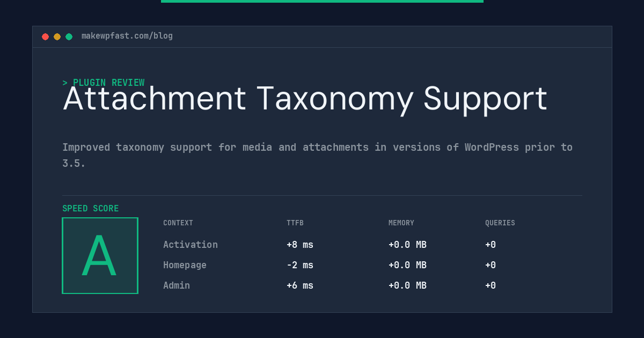
Task: Click the yellow minimize dot
Action: click(57, 36)
